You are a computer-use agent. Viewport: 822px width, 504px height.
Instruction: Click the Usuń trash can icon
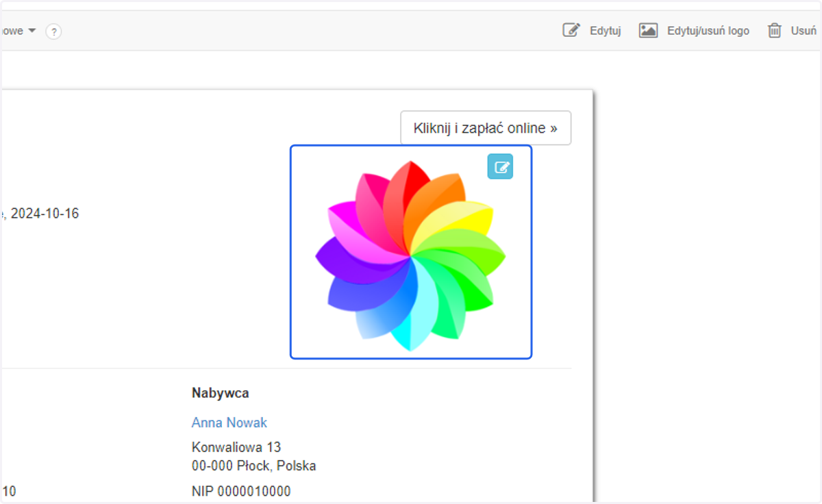pyautogui.click(x=775, y=30)
